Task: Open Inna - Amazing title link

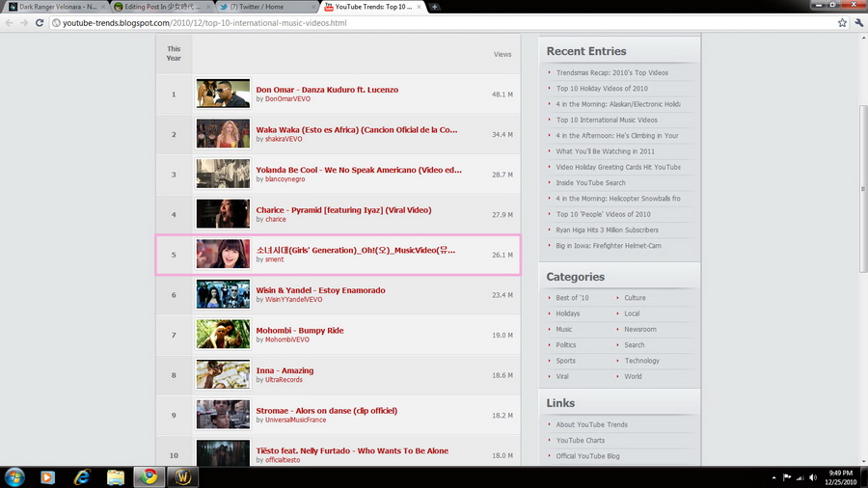Action: [x=285, y=370]
